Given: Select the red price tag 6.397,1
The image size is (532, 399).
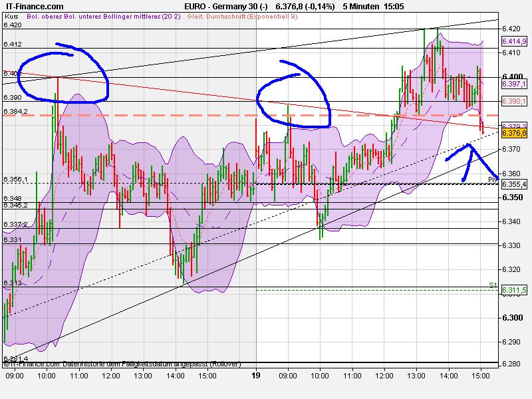Looking at the screenshot, I should pyautogui.click(x=513, y=85).
